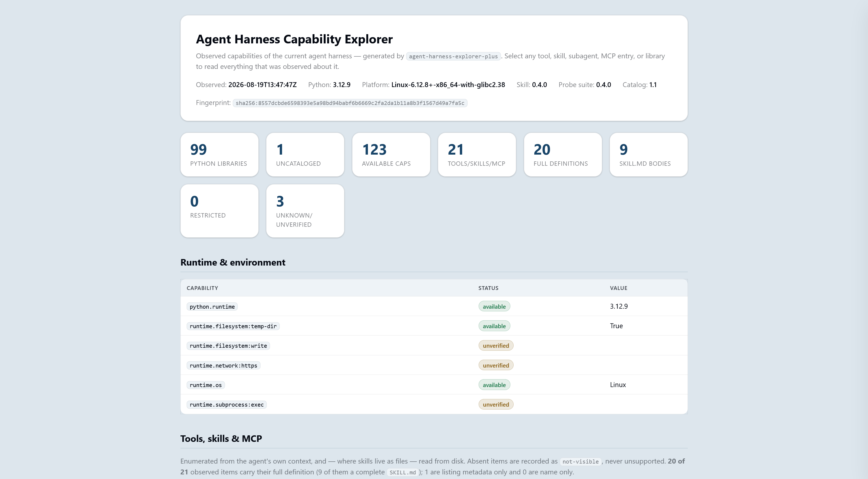Viewport: 868px width, 479px height.
Task: Click the Runtime & environment section heading
Action: pyautogui.click(x=233, y=262)
